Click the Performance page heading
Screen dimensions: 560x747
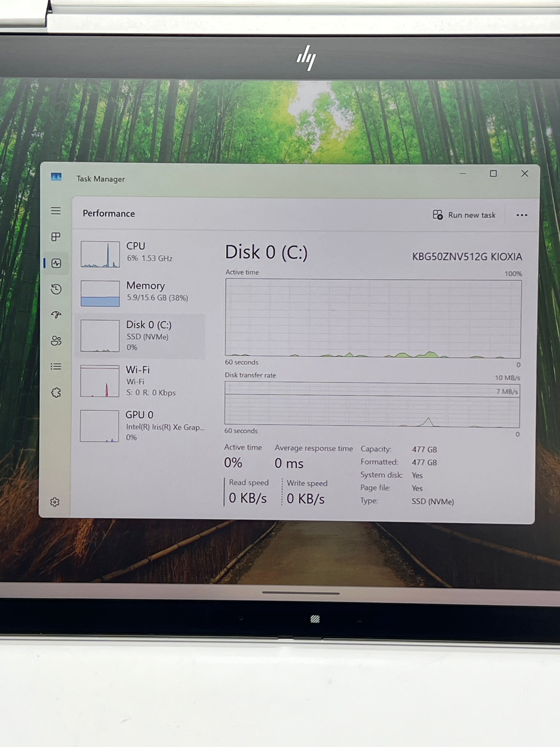pyautogui.click(x=109, y=213)
